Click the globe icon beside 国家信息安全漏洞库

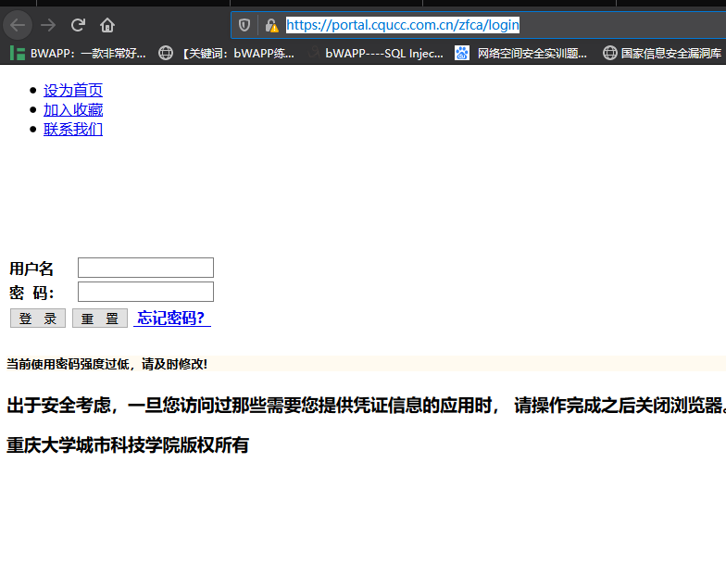point(609,54)
